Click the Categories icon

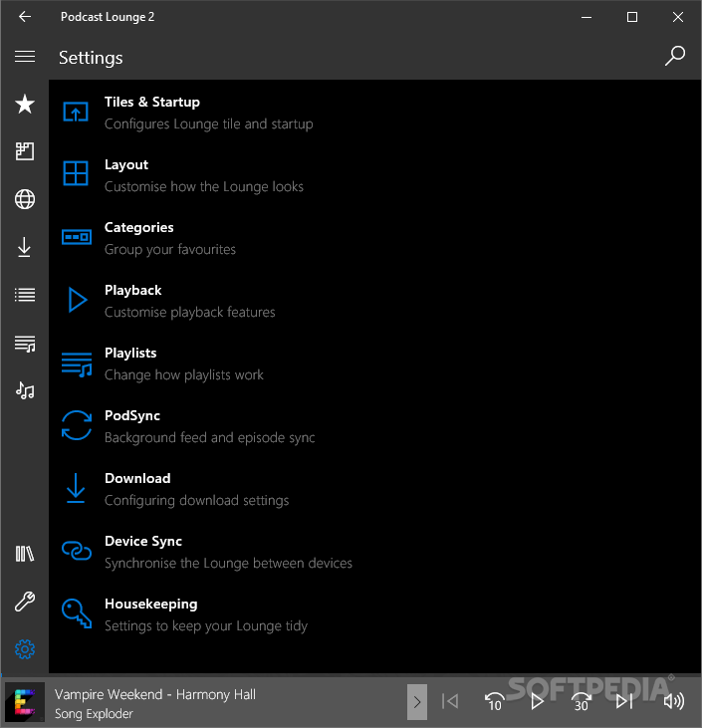[77, 237]
